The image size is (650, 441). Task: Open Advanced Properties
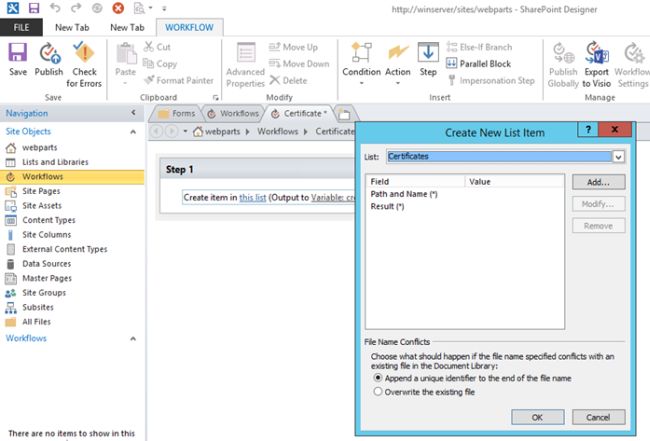pos(245,65)
